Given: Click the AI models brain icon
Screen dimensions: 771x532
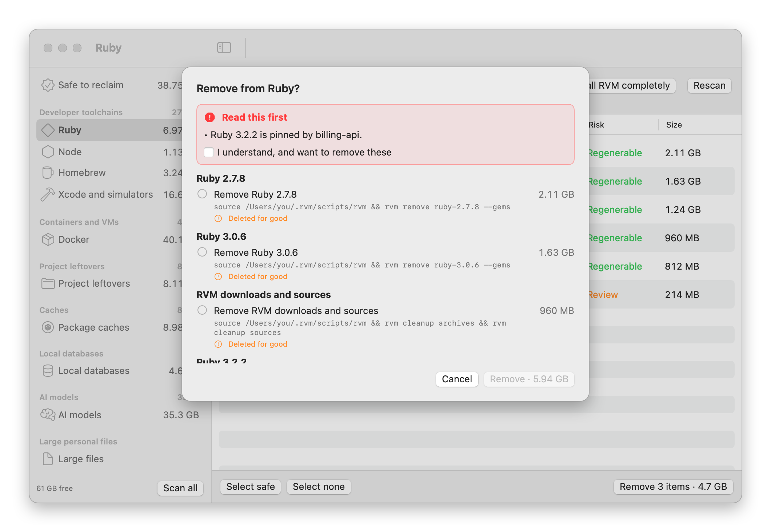Looking at the screenshot, I should (48, 415).
